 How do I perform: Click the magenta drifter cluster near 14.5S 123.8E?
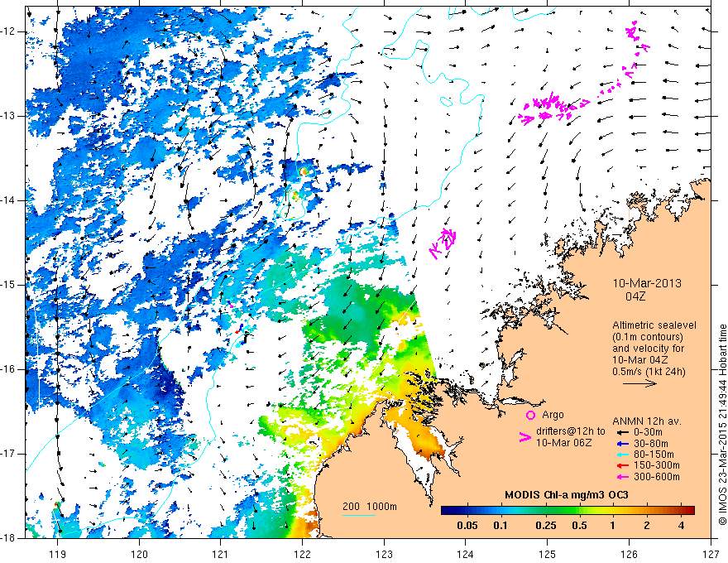443,243
